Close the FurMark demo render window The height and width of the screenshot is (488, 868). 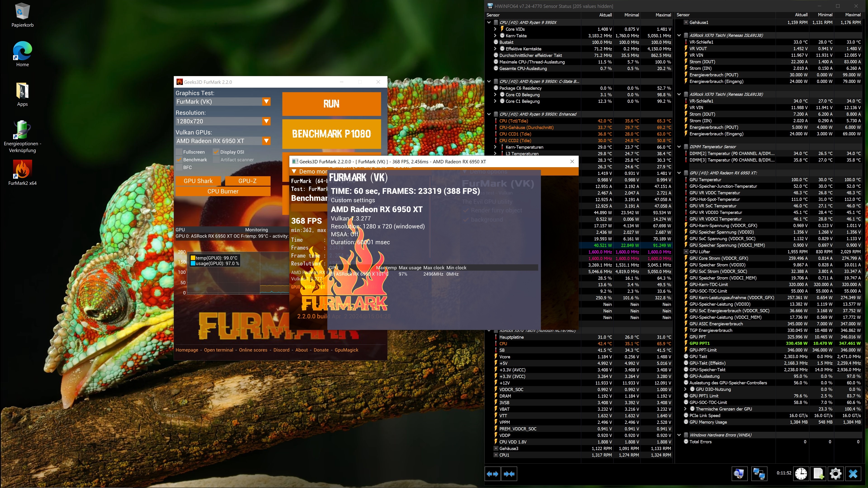[572, 161]
